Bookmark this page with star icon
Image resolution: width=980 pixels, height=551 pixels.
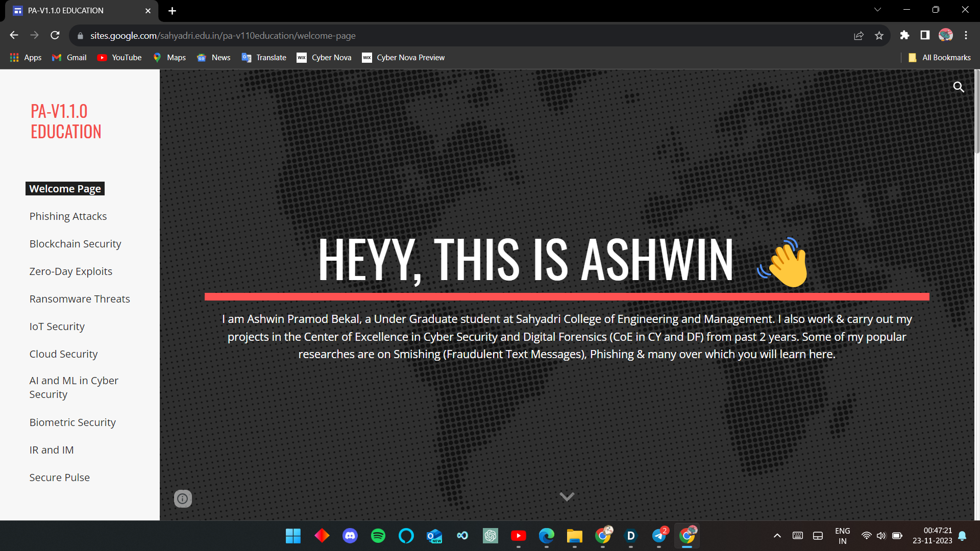(879, 36)
